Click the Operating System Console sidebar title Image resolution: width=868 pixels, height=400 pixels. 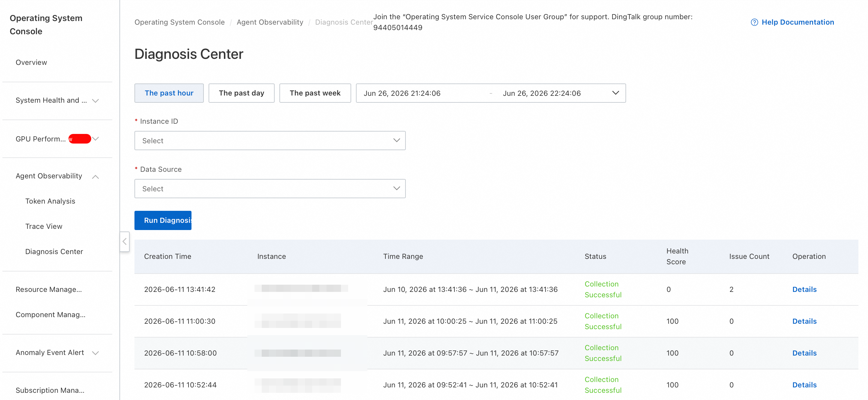click(x=46, y=25)
